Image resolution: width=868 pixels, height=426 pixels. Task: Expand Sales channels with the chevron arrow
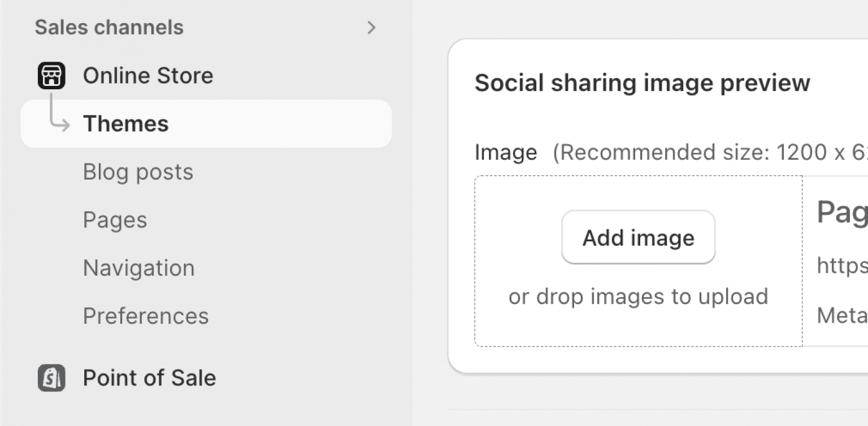click(x=371, y=28)
